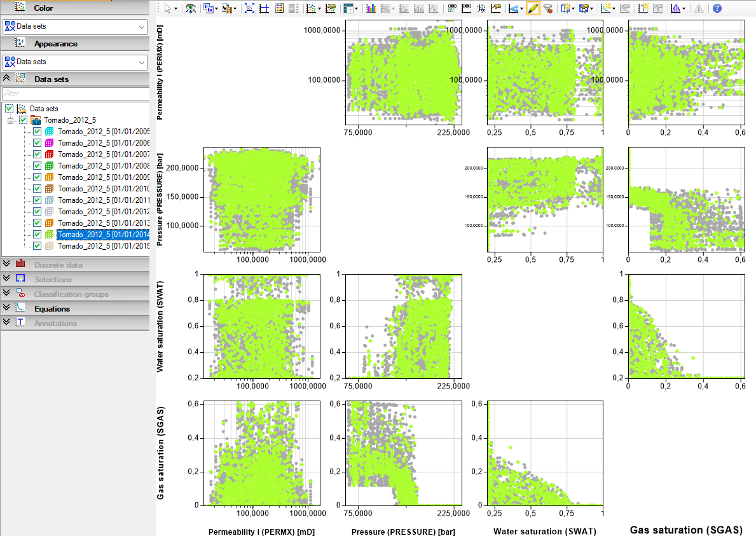Click the zoom-to-fit extents icon

point(249,8)
